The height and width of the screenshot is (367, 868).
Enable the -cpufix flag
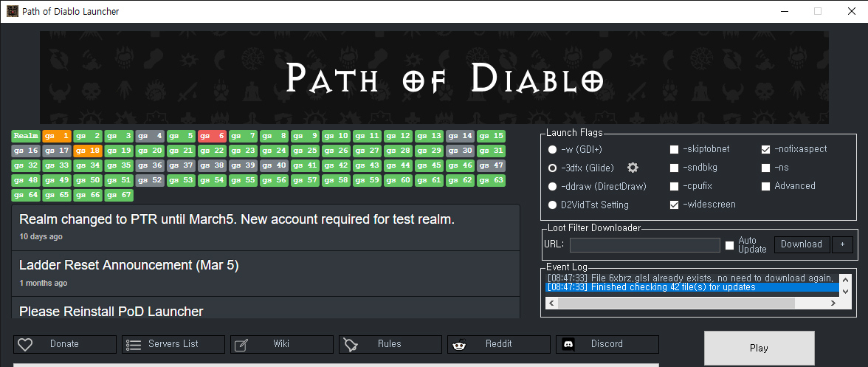pos(675,187)
